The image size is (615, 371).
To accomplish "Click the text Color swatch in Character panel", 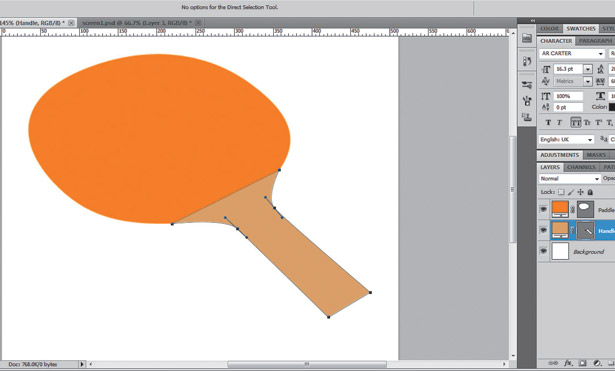I will 612,107.
